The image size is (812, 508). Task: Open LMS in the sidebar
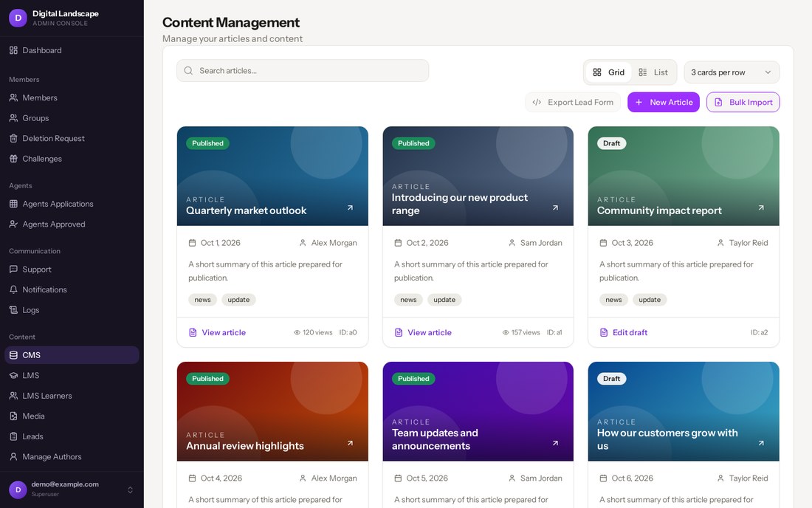tap(72, 375)
